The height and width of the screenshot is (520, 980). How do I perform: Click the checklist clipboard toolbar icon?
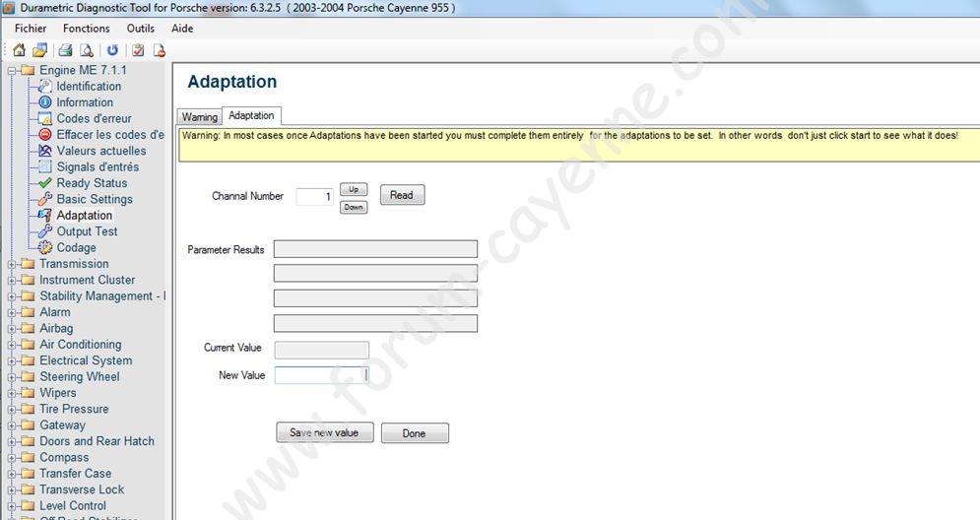point(138,50)
